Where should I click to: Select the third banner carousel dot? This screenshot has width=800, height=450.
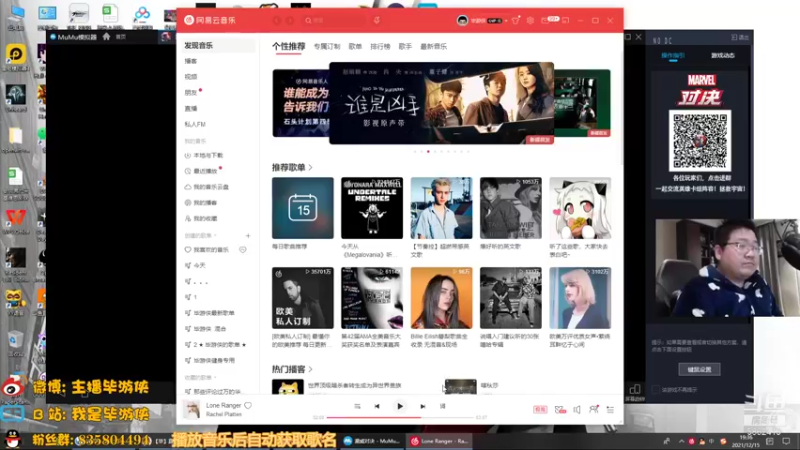(428, 152)
